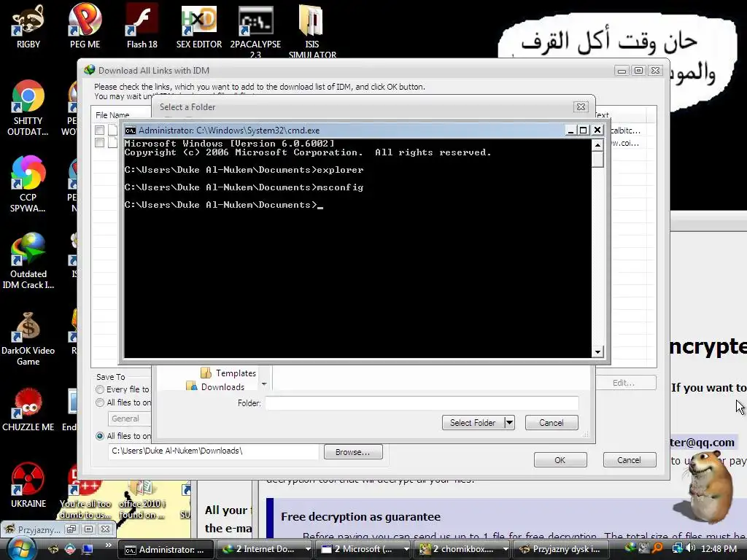Select the Templates folder in the tree

[228, 373]
